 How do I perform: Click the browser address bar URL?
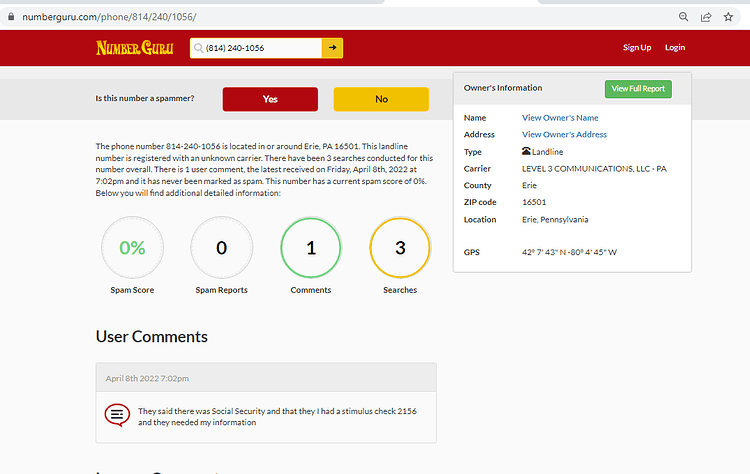110,17
